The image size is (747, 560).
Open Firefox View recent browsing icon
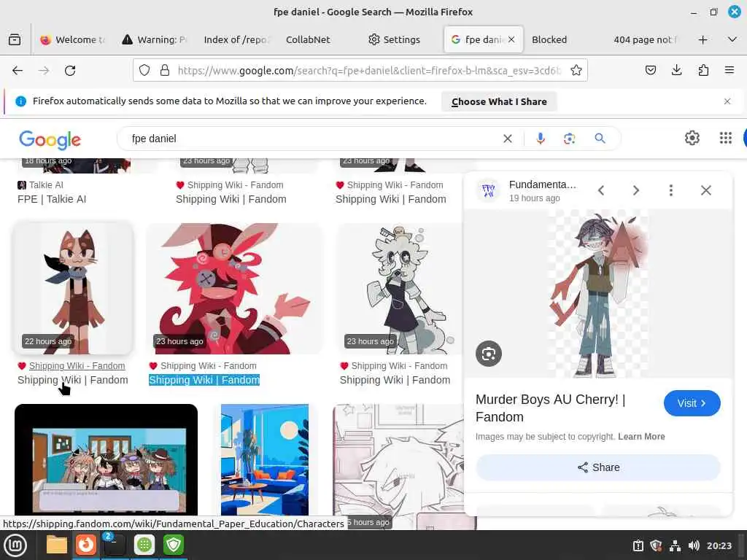coord(15,39)
